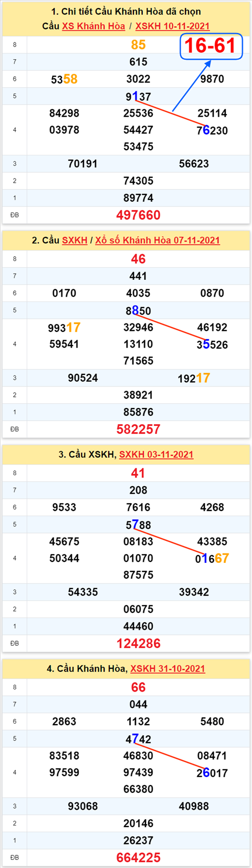252x868 pixels.
Task: Select the number 76230
Action: point(212,131)
